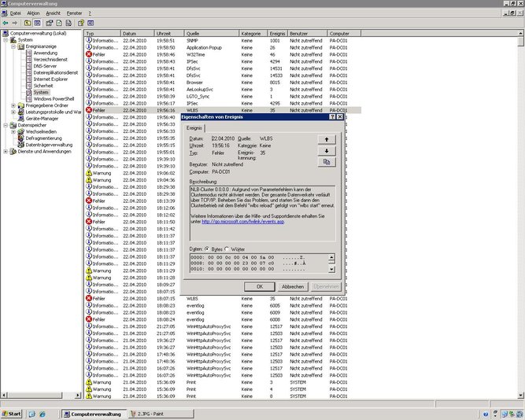Sort by the Quelle column header

click(x=212, y=34)
